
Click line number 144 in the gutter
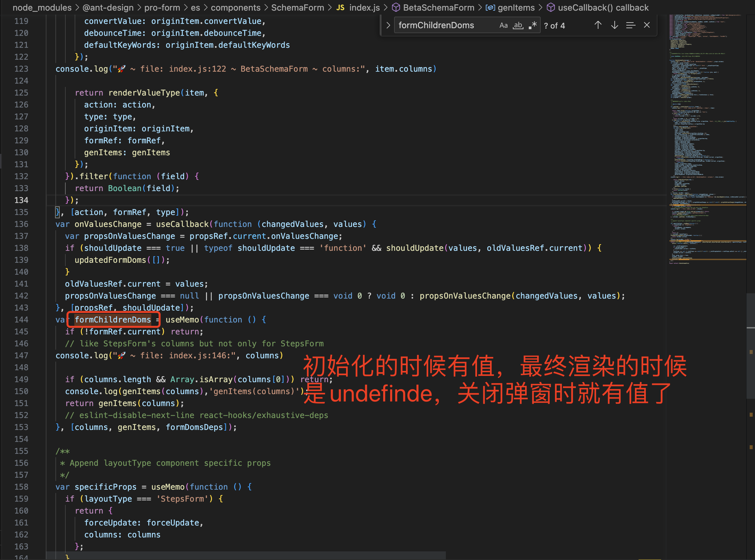pos(21,319)
